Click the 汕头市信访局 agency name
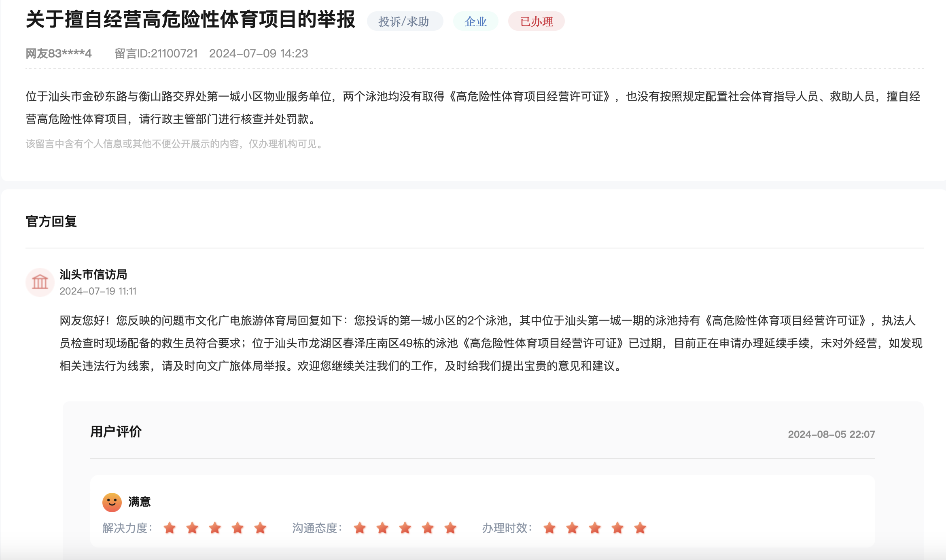Screen dimensions: 946x560 click(x=93, y=275)
